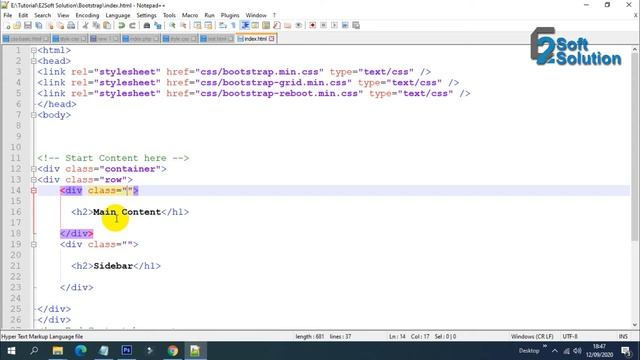Click the scrollbar down arrow
This screenshot has width=640, height=360.
635,325
